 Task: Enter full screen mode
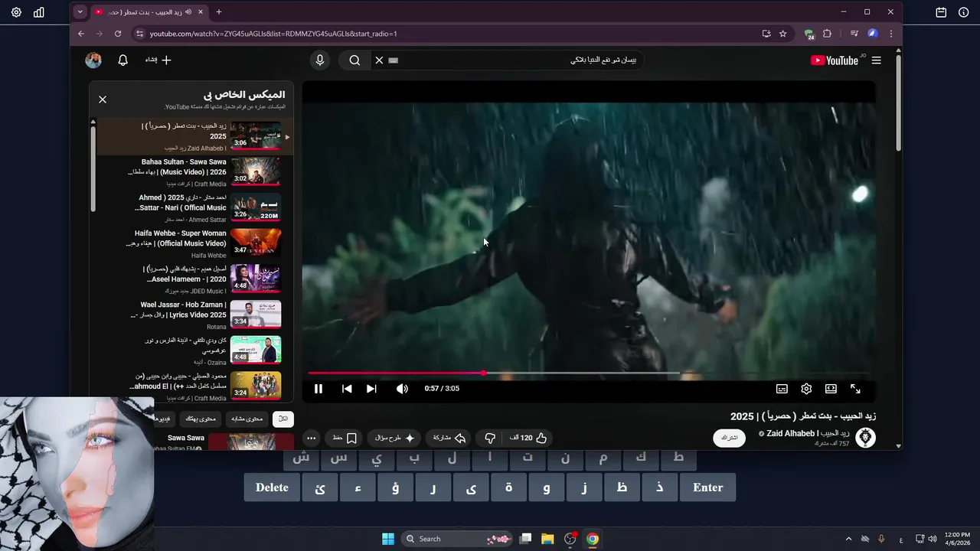tap(855, 389)
